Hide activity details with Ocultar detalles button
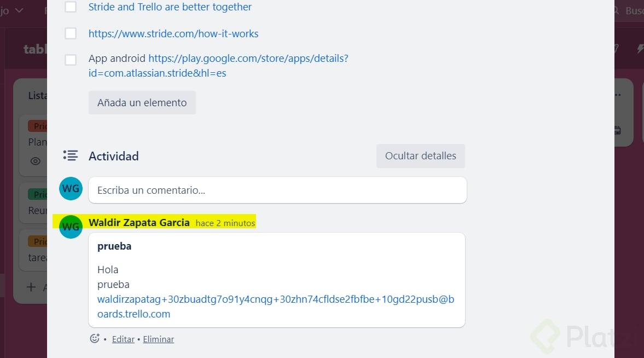The width and height of the screenshot is (644, 358). point(420,155)
